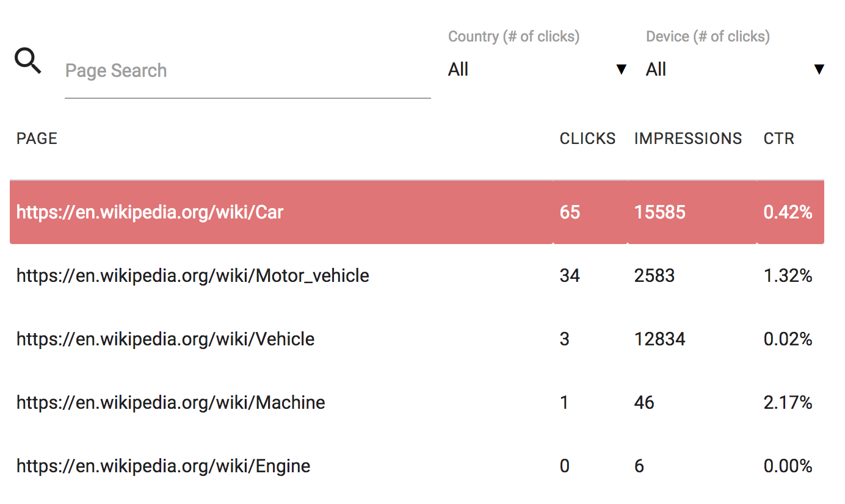The height and width of the screenshot is (504, 845).
Task: Click the magnifying glass search icon
Action: coord(28,62)
